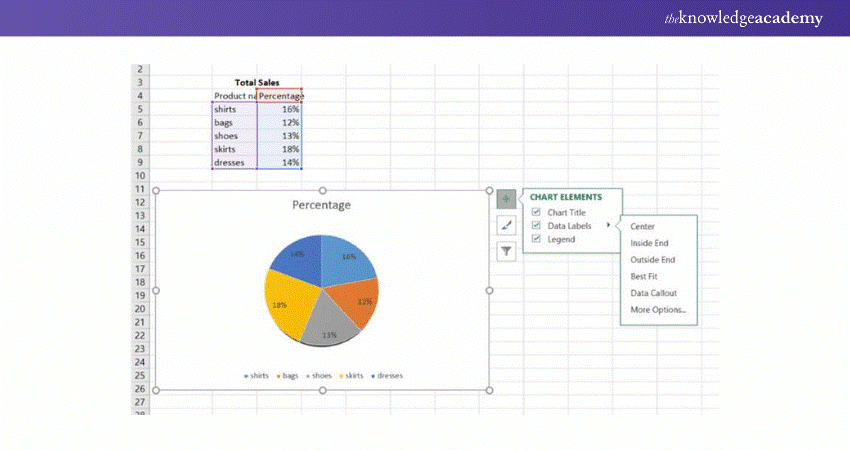Expand the Data Labels submenu arrow
This screenshot has height=450, width=850.
[x=608, y=226]
